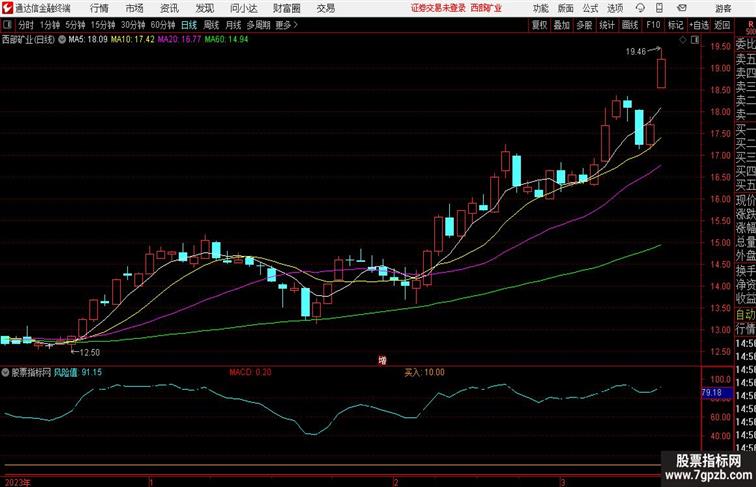Click the 自动 label in right panel

[745, 314]
